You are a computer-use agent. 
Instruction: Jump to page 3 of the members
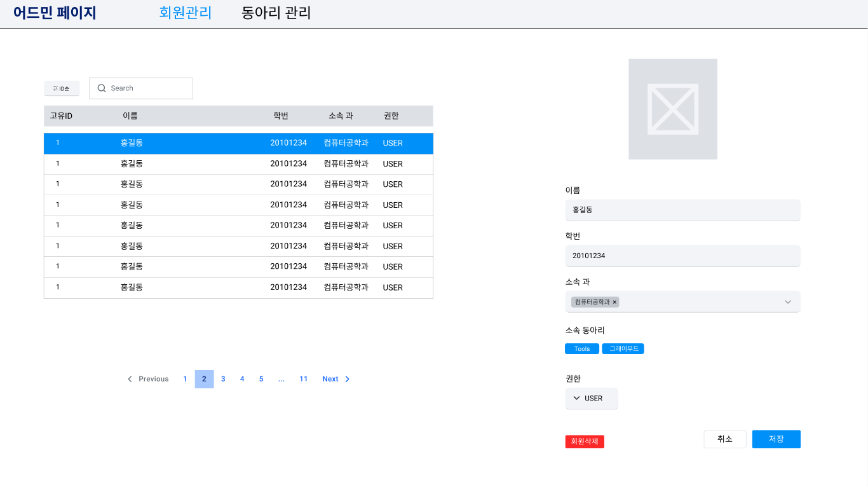point(223,379)
